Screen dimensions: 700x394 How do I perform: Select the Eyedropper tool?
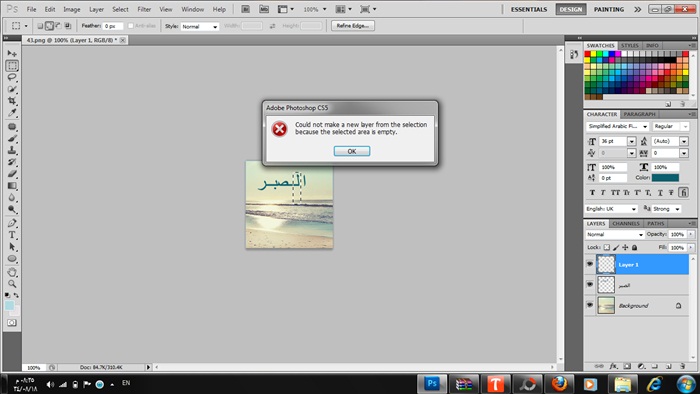[x=12, y=113]
